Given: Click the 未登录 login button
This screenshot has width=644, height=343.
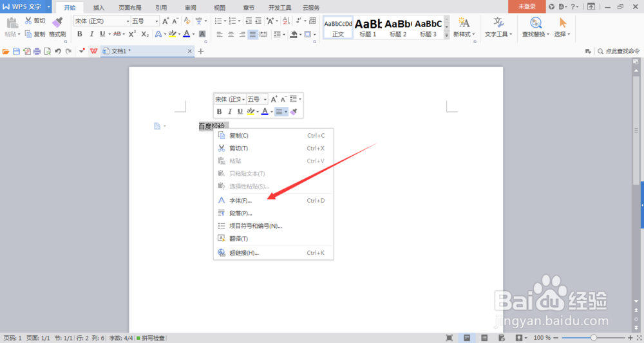Looking at the screenshot, I should (x=527, y=6).
